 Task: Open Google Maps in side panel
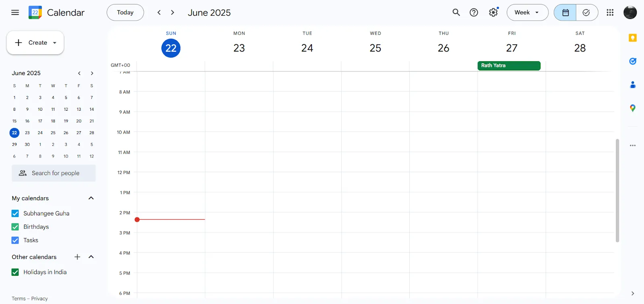633,108
